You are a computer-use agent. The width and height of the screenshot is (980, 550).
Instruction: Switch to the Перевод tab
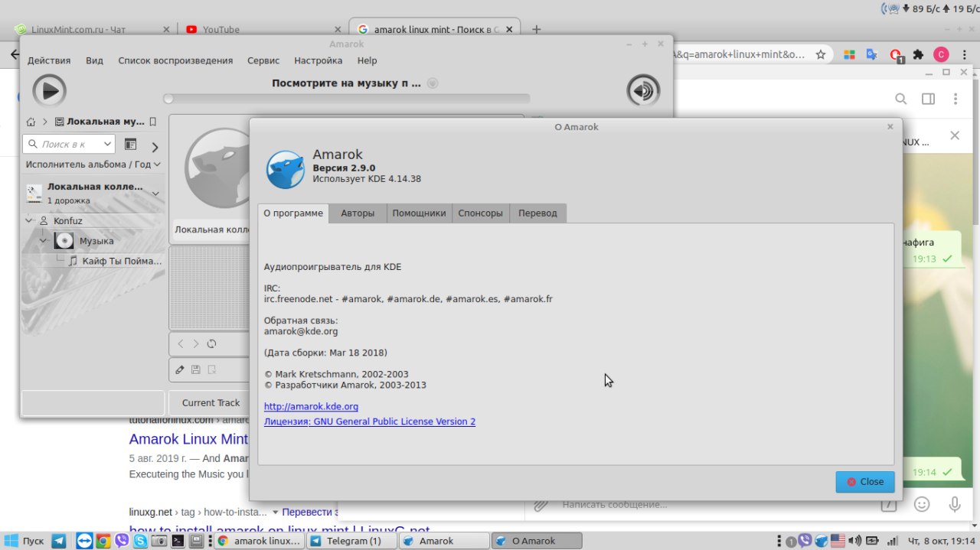coord(538,213)
